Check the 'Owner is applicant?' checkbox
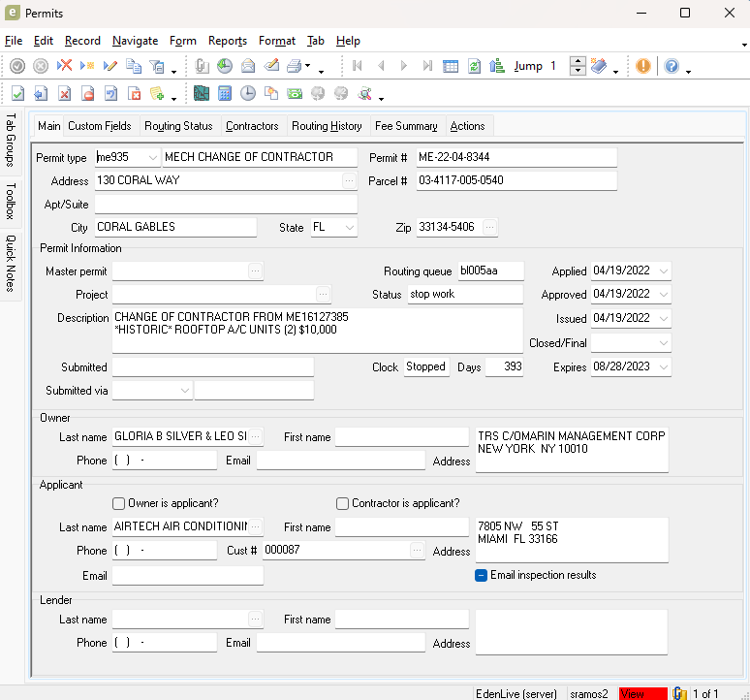 [119, 503]
